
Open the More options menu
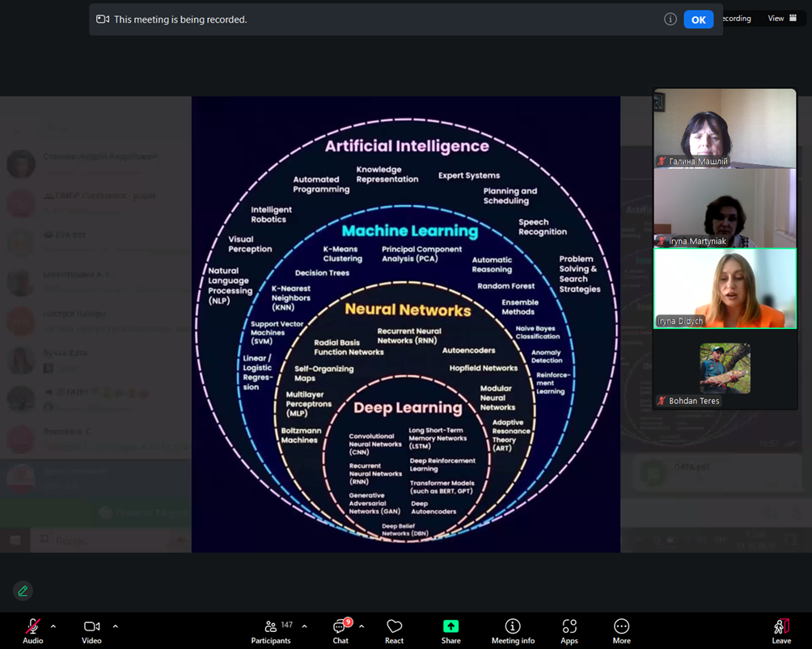pos(621,630)
